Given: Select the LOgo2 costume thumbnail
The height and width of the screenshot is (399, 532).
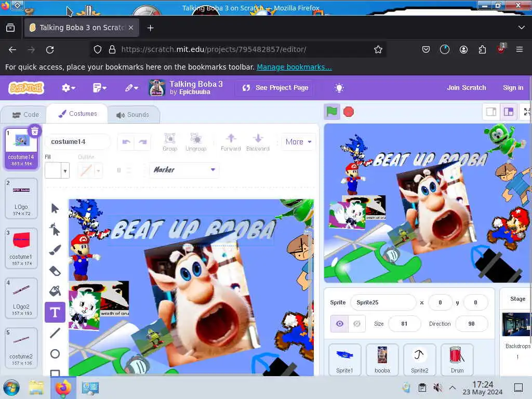Looking at the screenshot, I should tap(21, 298).
